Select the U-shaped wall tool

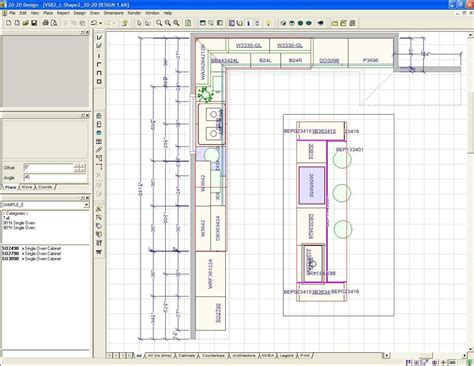(99, 73)
